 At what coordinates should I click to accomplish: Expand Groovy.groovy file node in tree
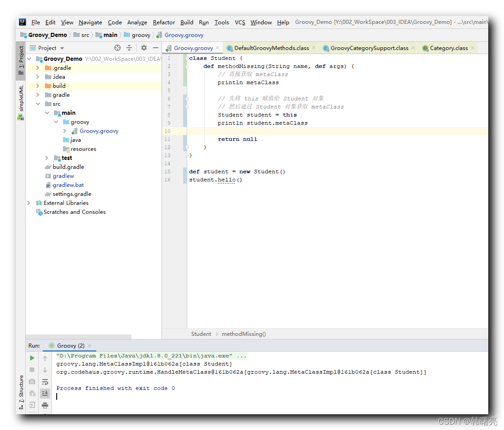point(65,131)
